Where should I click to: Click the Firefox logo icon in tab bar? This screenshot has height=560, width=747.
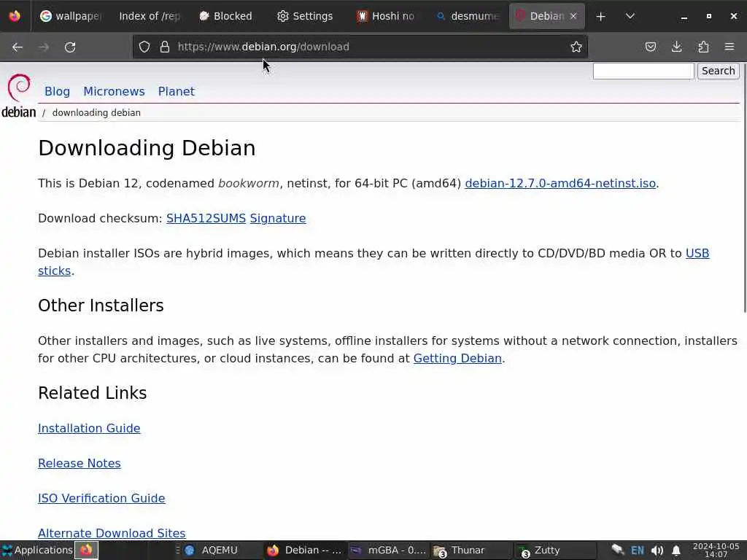[x=15, y=16]
